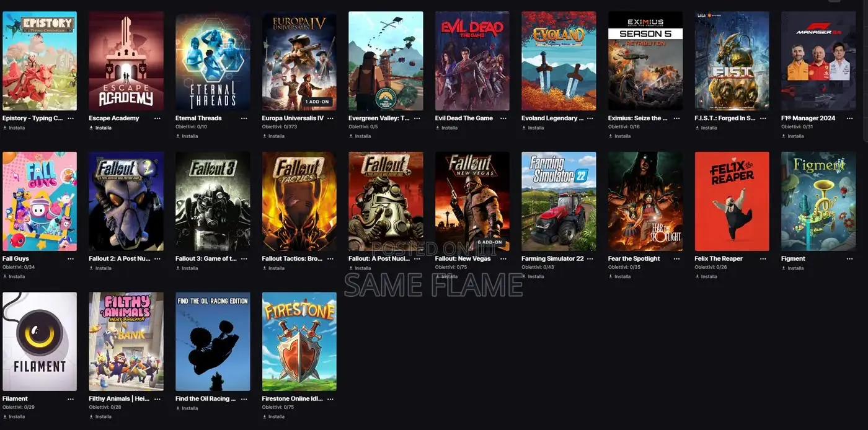
Task: Click Installa under Eternal Threads
Action: (187, 136)
